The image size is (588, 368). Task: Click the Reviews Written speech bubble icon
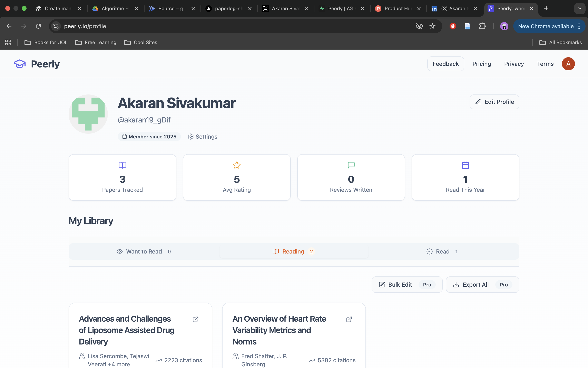click(x=351, y=165)
